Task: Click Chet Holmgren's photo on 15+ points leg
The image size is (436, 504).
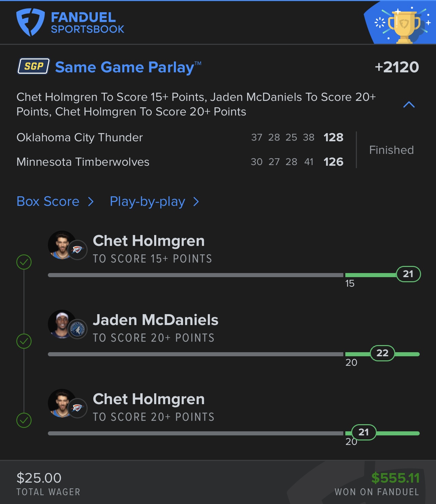Action: tap(61, 245)
